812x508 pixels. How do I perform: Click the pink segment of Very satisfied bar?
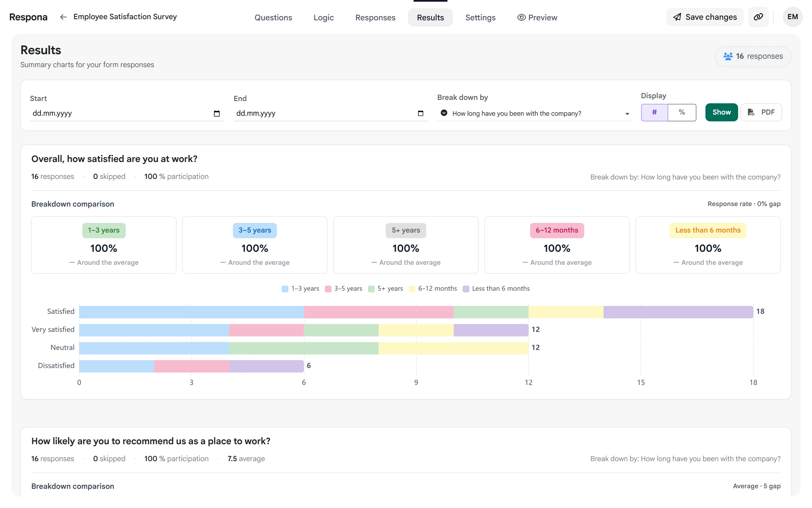tap(266, 330)
